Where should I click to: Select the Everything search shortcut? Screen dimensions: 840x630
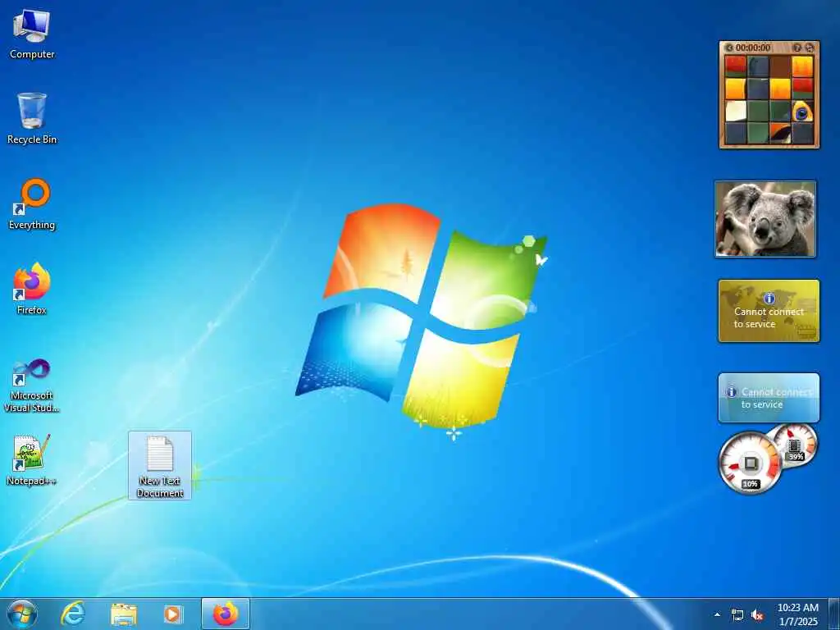point(32,204)
